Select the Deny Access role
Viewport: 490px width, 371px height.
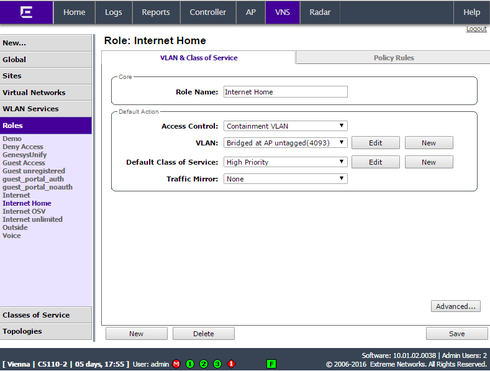click(x=23, y=147)
